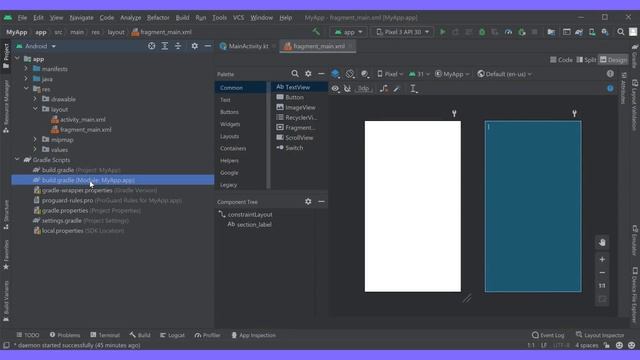Expand the java folder
Screen dimensions: 640x360
click(26, 79)
